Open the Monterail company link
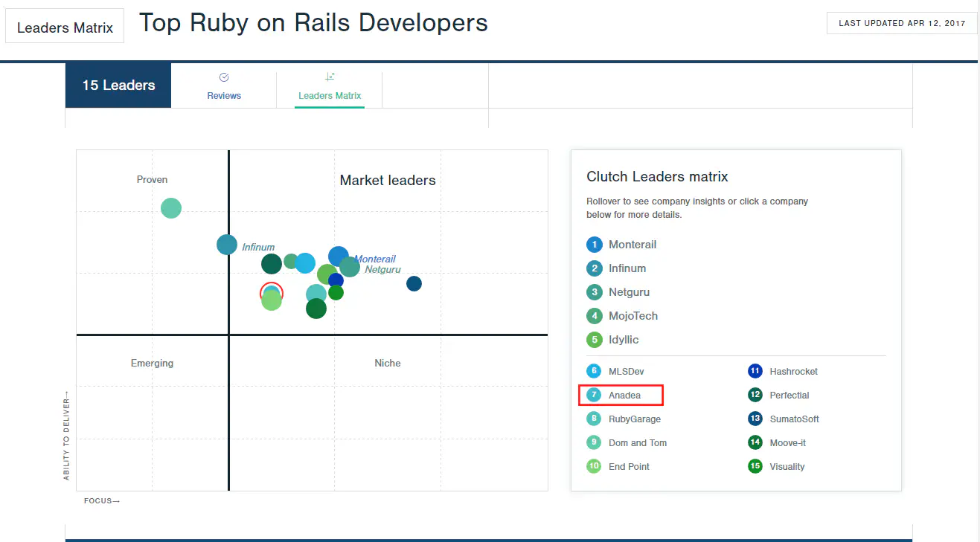Viewport: 980px width, 542px height. (632, 244)
